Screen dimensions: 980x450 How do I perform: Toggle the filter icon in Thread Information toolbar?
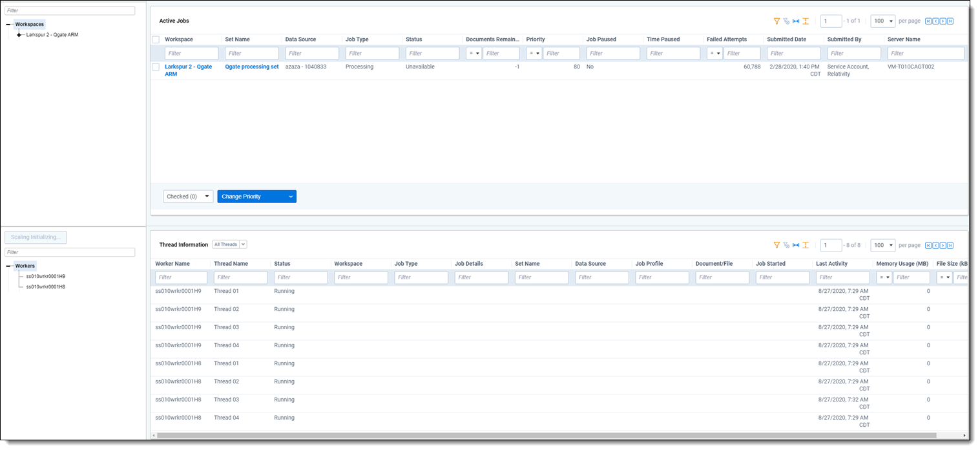pos(777,246)
